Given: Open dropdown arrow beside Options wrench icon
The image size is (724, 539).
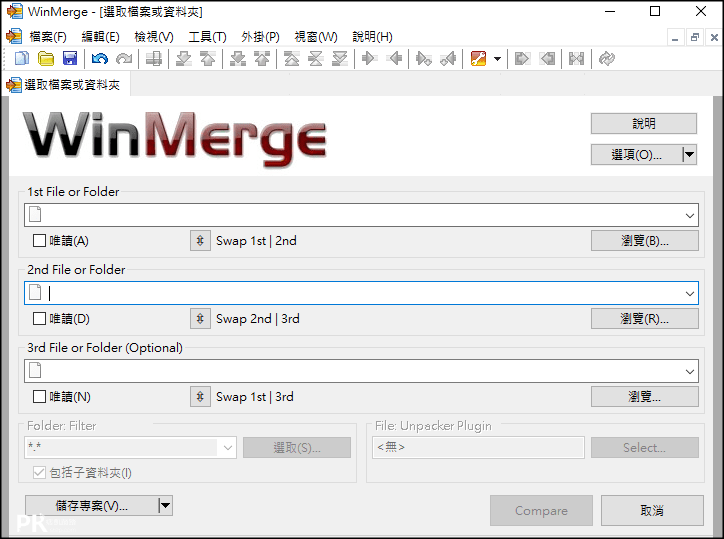Looking at the screenshot, I should 497,59.
